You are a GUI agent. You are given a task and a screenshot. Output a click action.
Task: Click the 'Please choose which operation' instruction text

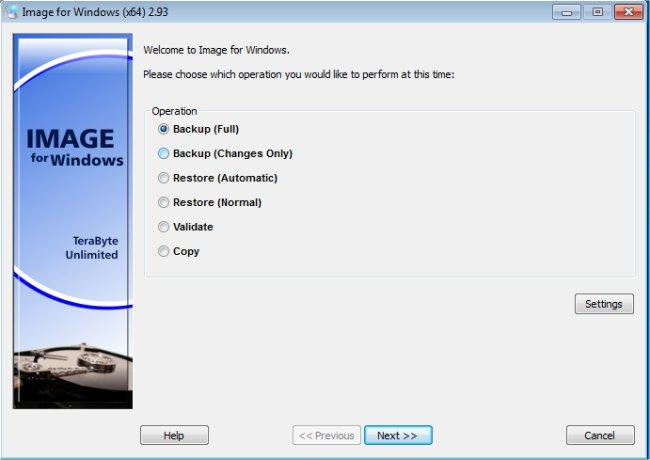coord(299,75)
